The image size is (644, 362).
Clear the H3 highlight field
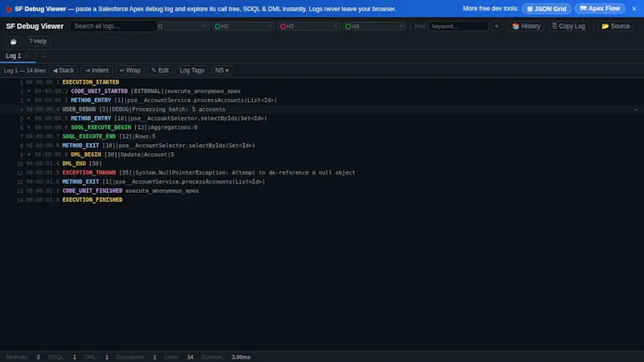click(335, 27)
